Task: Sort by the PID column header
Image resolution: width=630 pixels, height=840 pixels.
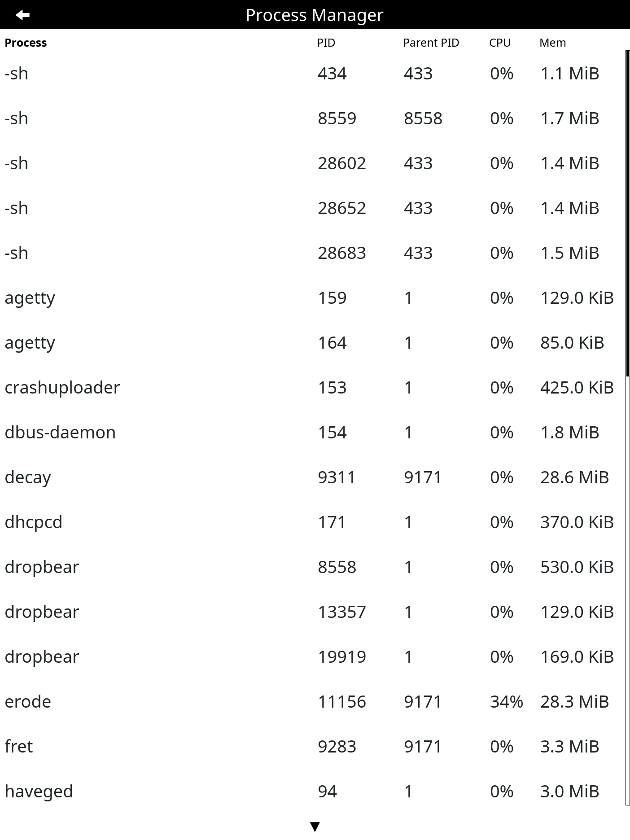Action: pos(326,43)
